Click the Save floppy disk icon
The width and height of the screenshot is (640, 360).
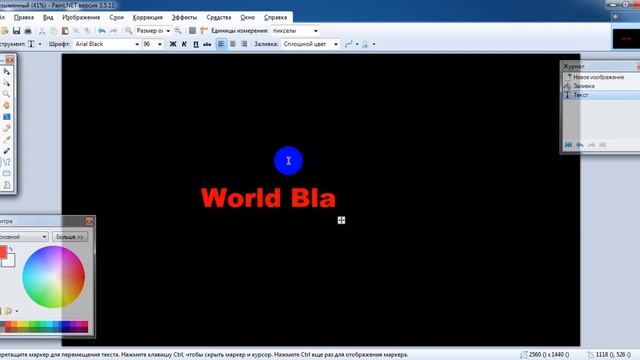16,31
